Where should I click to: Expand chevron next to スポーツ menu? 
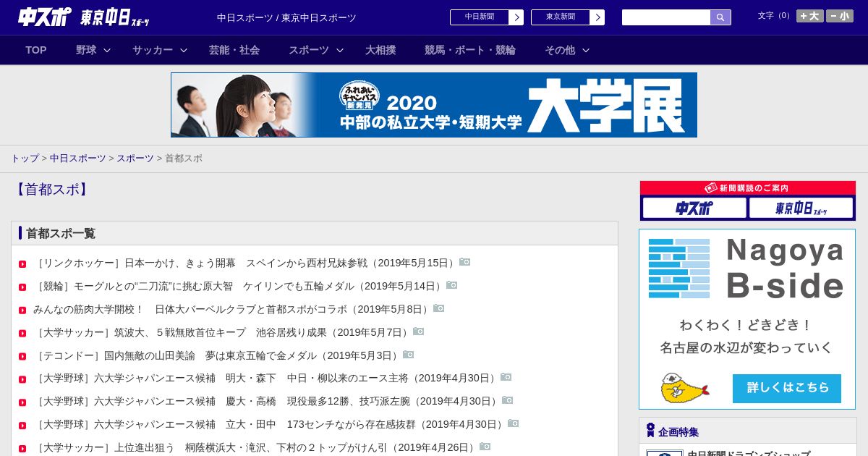pos(340,50)
